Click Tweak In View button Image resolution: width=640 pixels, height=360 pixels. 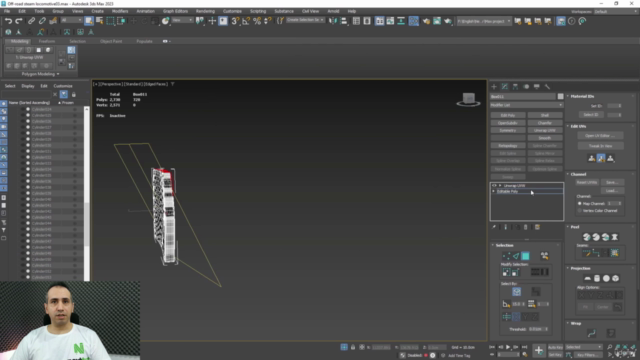[x=600, y=146]
